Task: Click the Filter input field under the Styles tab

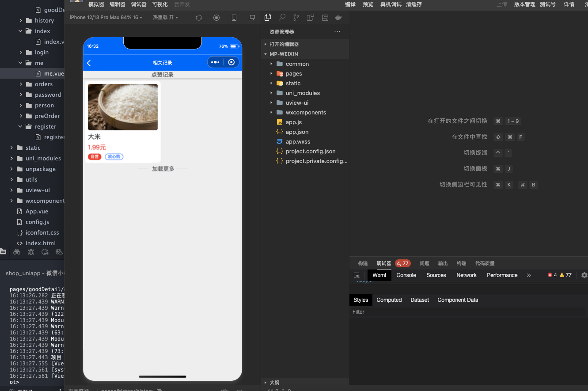Action: click(398, 311)
